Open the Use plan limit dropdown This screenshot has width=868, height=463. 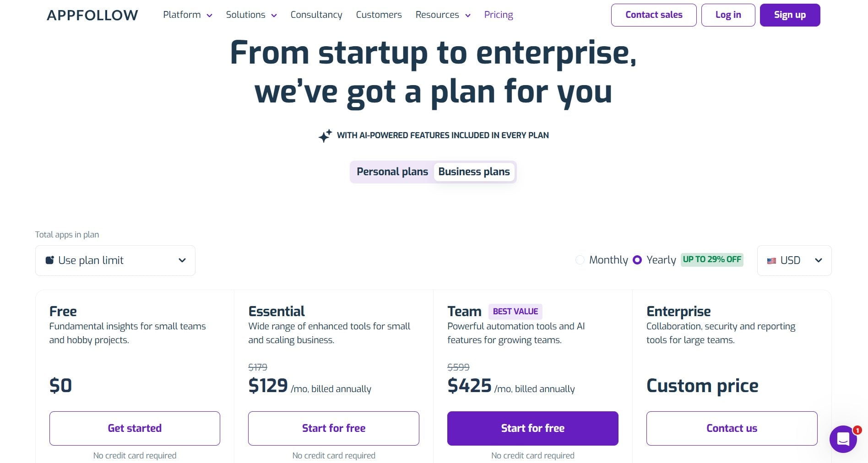coord(115,260)
